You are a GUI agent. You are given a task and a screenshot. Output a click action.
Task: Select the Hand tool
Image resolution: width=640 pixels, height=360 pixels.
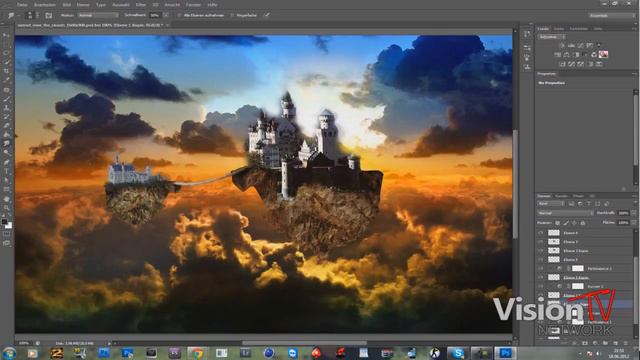[x=7, y=199]
